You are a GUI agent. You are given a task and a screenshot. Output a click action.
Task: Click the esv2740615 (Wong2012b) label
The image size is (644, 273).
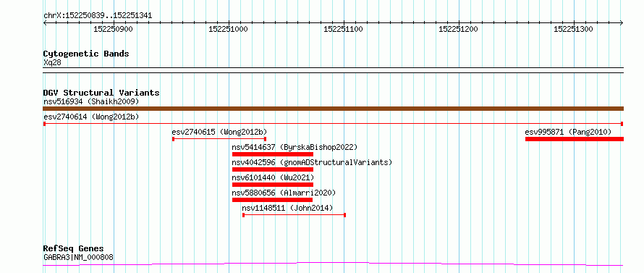pyautogui.click(x=219, y=132)
